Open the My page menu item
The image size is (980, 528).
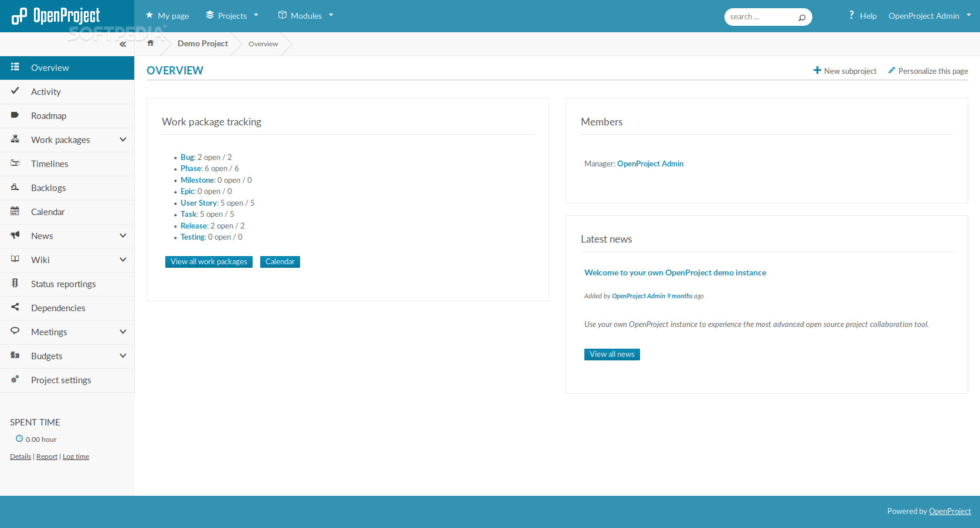[167, 16]
